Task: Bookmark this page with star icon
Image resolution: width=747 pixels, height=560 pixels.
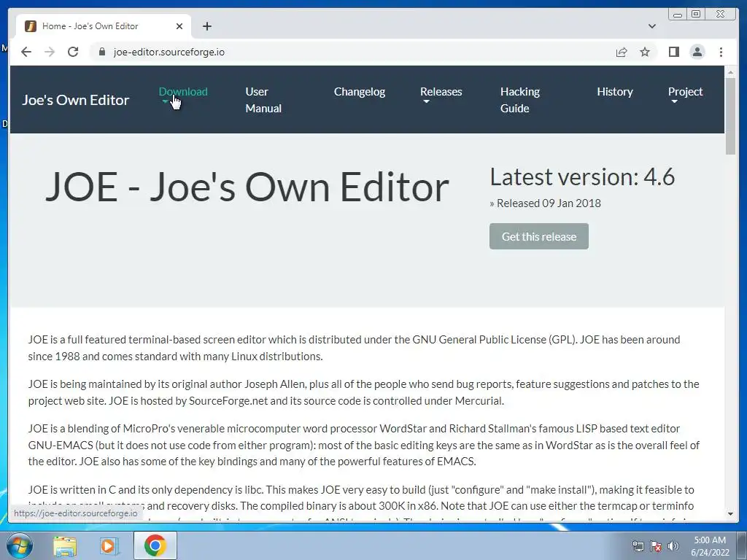Action: [x=645, y=52]
